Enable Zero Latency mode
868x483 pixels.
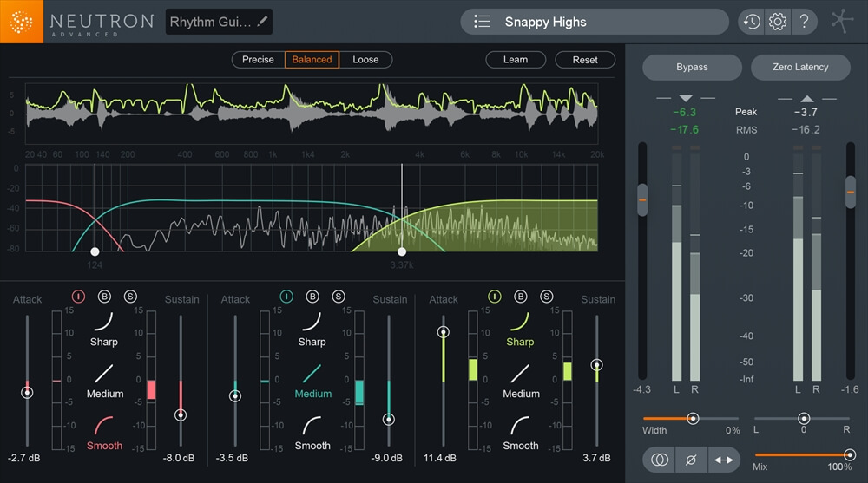pyautogui.click(x=800, y=67)
